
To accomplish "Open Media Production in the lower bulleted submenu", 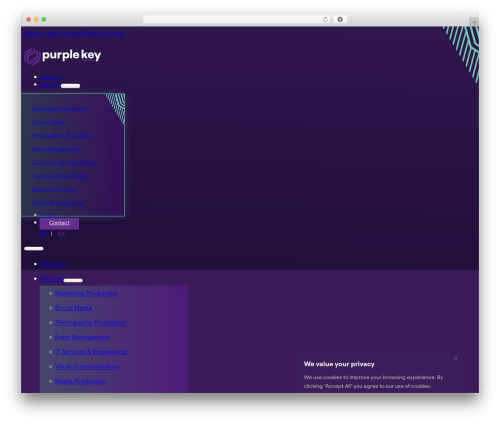I will click(80, 381).
